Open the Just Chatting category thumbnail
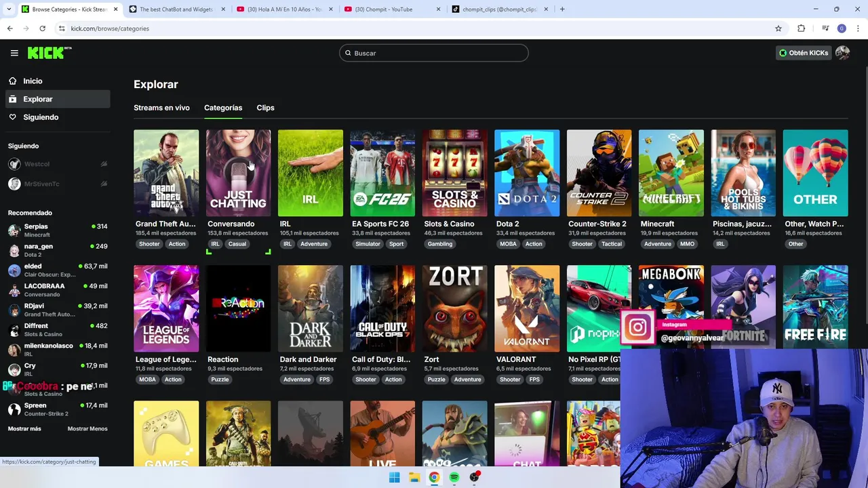This screenshot has width=868, height=488. (238, 173)
